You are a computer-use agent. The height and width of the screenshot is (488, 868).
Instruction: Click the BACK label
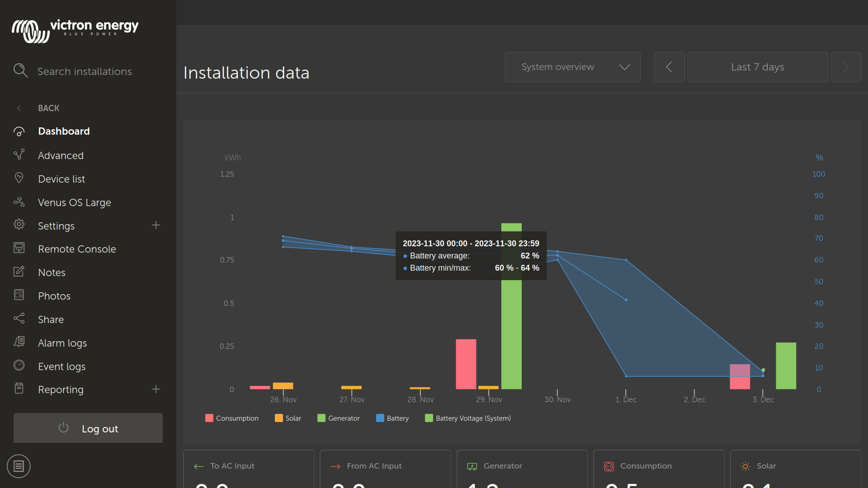tap(49, 108)
